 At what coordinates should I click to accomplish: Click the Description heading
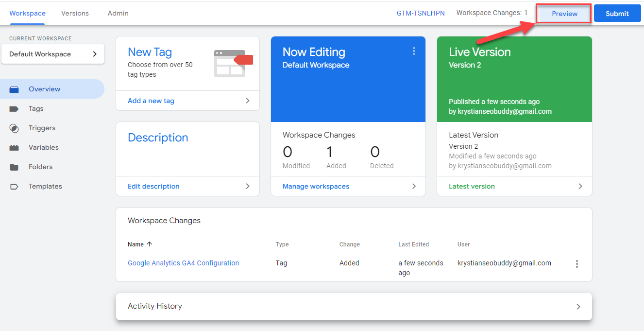coord(158,138)
